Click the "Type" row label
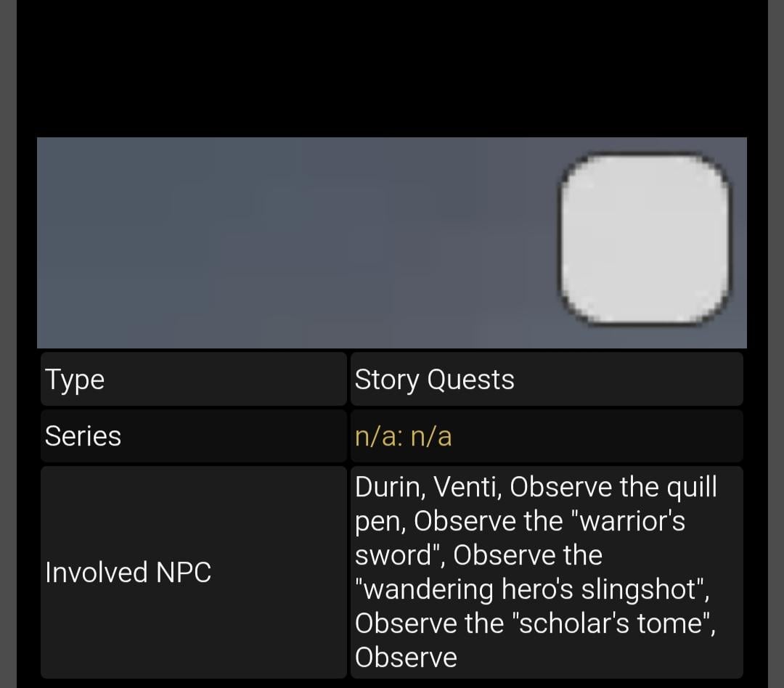 point(75,380)
